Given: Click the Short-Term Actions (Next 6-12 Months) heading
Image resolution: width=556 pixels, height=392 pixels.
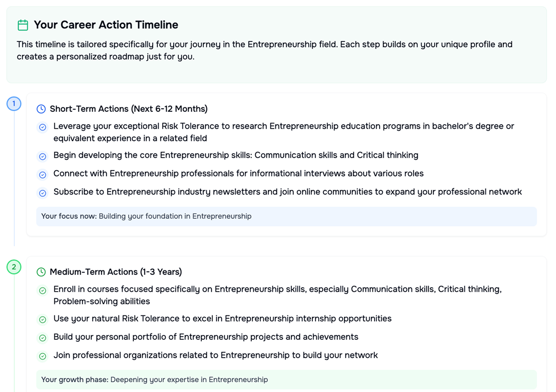Looking at the screenshot, I should tap(129, 109).
